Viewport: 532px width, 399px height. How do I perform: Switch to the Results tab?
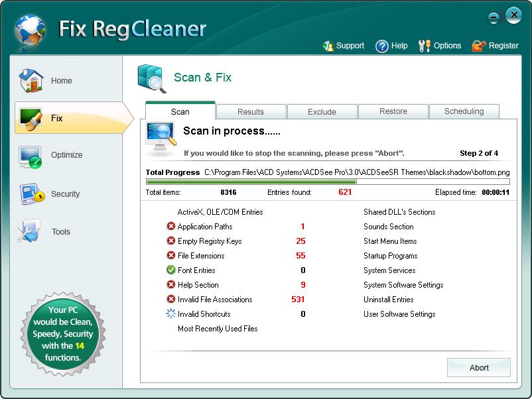251,112
